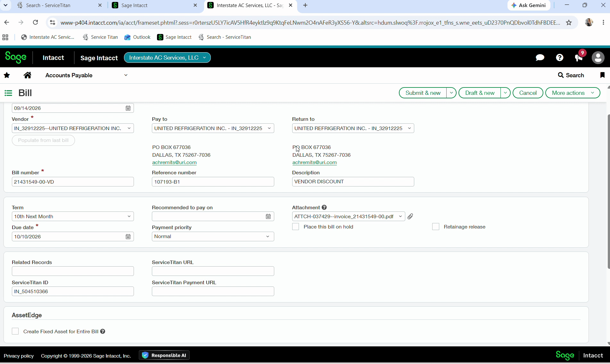The height and width of the screenshot is (364, 610).
Task: Click the Create Fixed Asset help icon
Action: 103,331
